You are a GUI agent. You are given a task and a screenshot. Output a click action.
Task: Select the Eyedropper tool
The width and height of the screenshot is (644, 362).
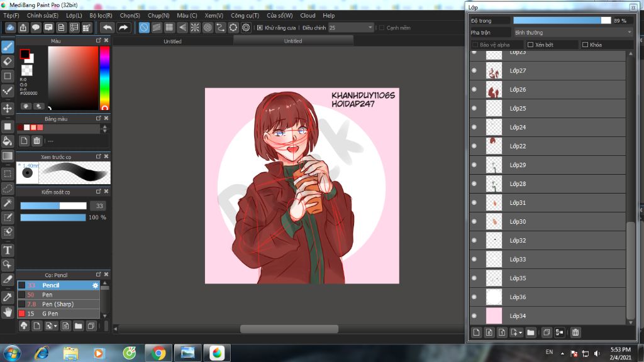pos(8,297)
